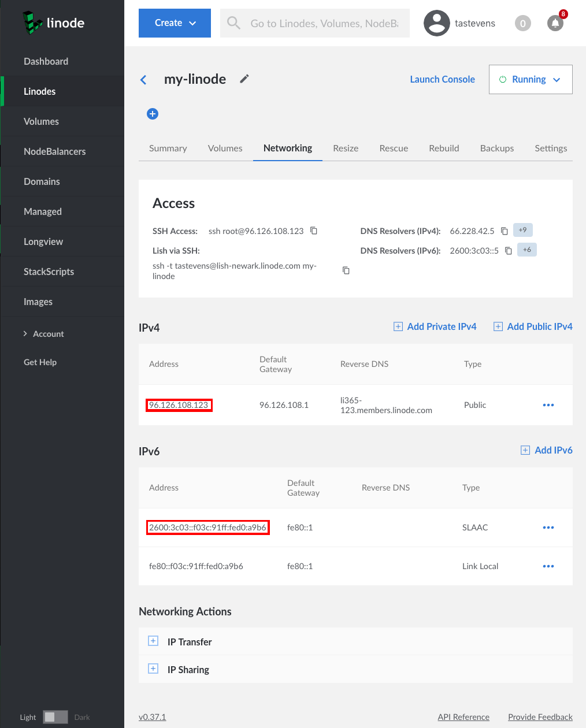Switch to the Backups tab
The image size is (586, 728).
coord(496,148)
